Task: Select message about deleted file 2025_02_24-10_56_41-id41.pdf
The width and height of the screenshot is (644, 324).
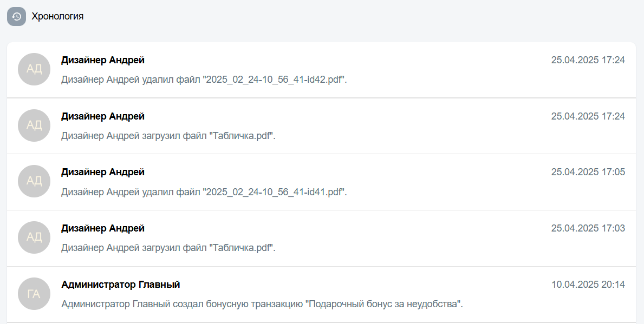Action: coord(204,191)
